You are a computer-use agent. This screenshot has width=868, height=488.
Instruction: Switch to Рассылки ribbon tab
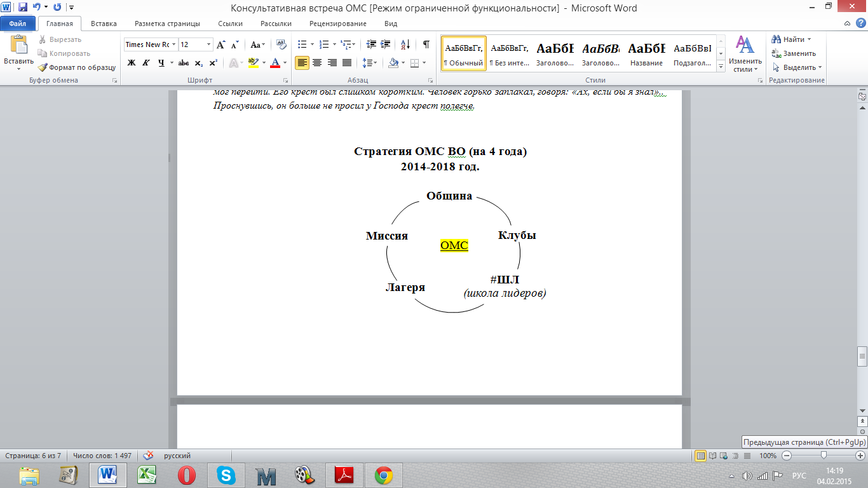[276, 24]
